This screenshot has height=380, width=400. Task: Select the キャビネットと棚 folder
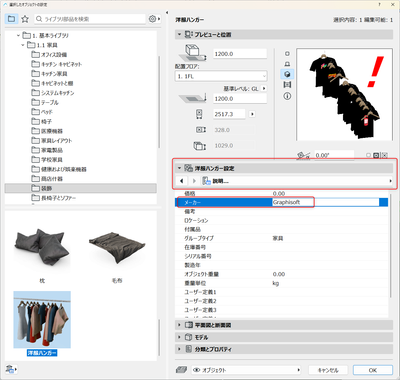click(52, 83)
